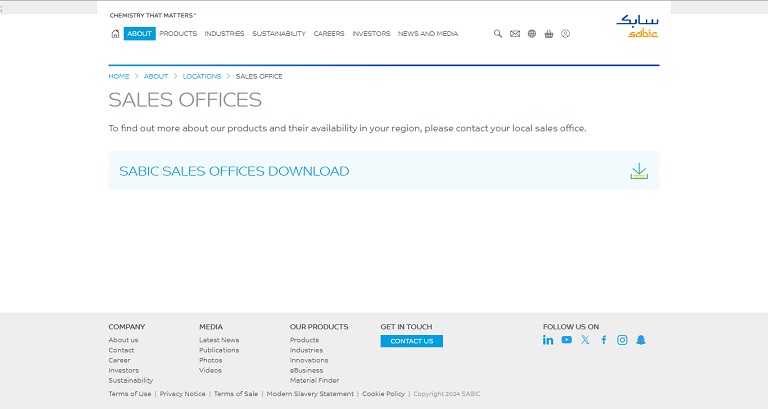Open the user account icon
This screenshot has width=768, height=409.
pos(565,34)
